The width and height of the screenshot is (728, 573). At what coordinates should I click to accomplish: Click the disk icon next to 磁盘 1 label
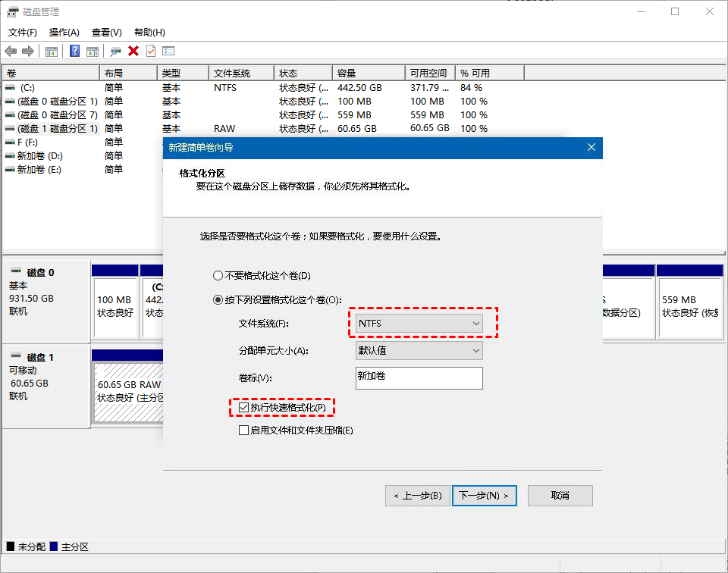click(x=16, y=355)
